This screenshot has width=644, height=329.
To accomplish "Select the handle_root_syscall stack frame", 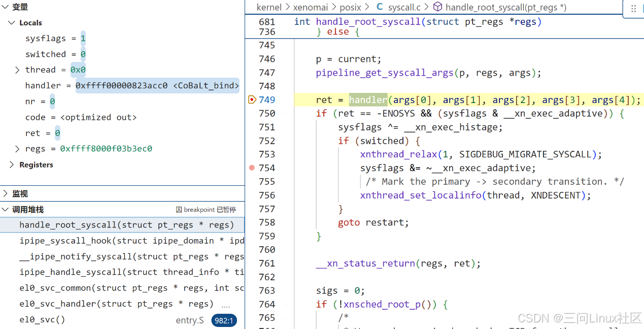I will pyautogui.click(x=122, y=225).
